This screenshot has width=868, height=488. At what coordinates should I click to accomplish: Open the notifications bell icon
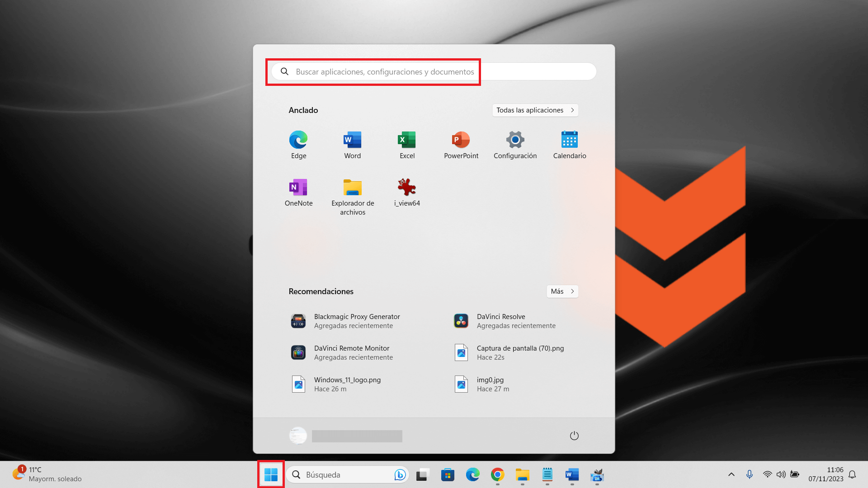point(852,474)
